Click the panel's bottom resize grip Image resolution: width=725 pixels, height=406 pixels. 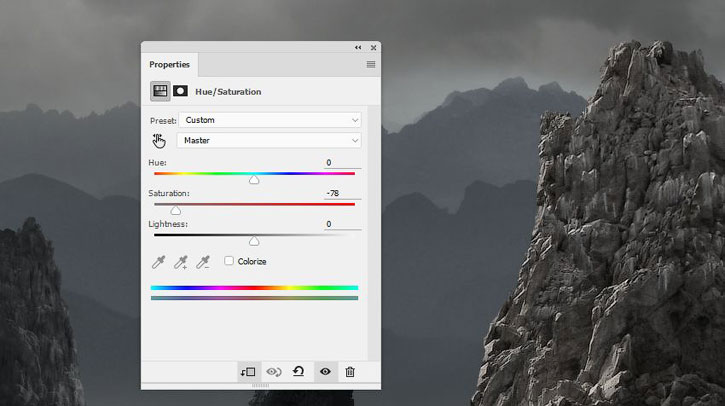click(x=260, y=386)
